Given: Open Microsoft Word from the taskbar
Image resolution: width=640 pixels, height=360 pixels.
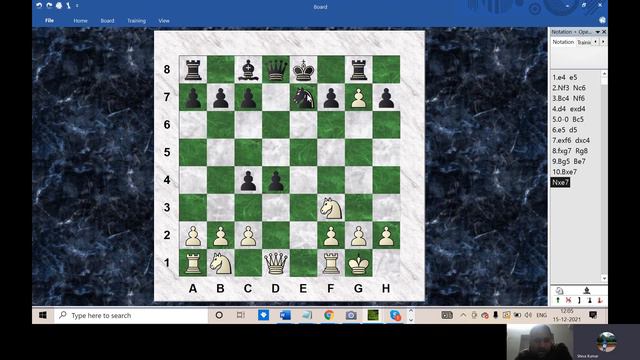Looking at the screenshot, I should pos(285,315).
